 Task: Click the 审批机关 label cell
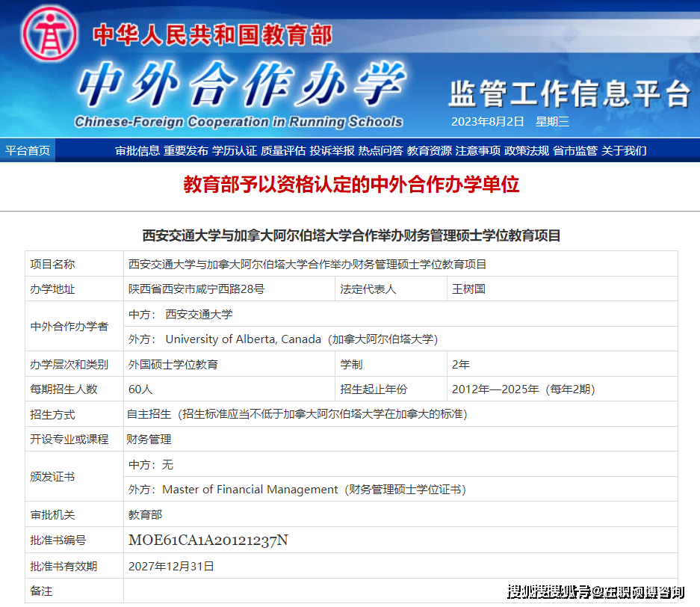point(74,514)
